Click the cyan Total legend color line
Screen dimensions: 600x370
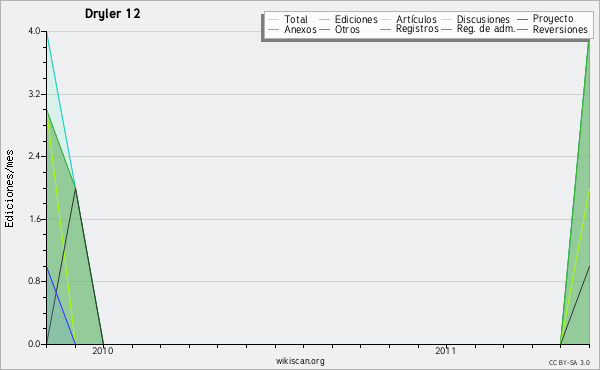274,19
